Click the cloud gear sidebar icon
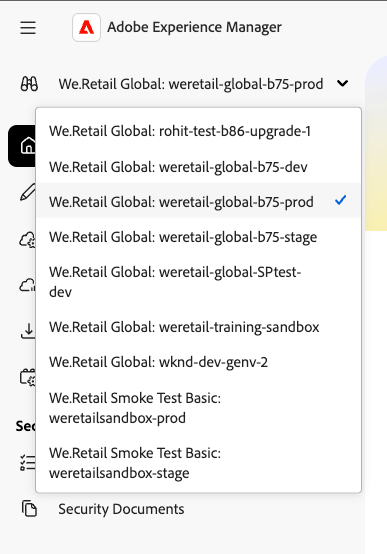Viewport: 387px width, 554px height. click(x=27, y=239)
